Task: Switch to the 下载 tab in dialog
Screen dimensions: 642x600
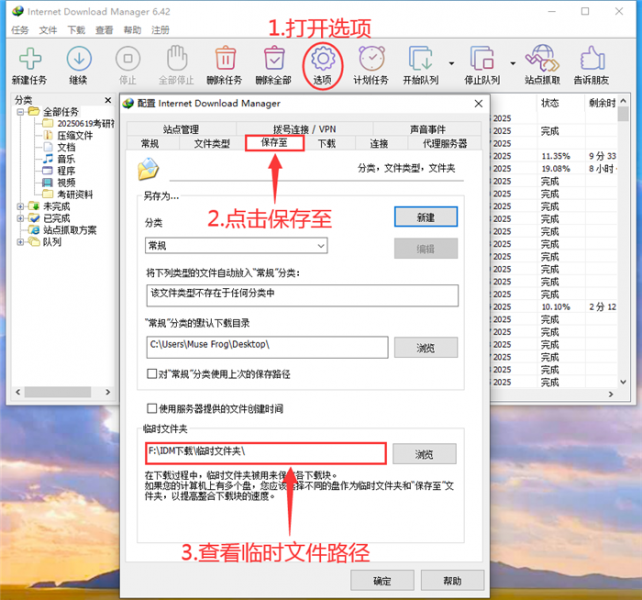Action: [327, 143]
